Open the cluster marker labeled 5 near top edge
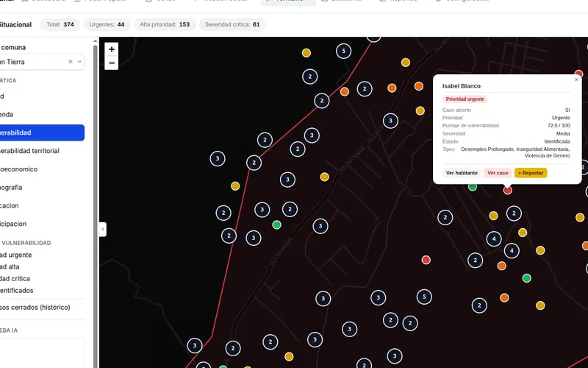Image resolution: width=588 pixels, height=368 pixels. click(343, 51)
